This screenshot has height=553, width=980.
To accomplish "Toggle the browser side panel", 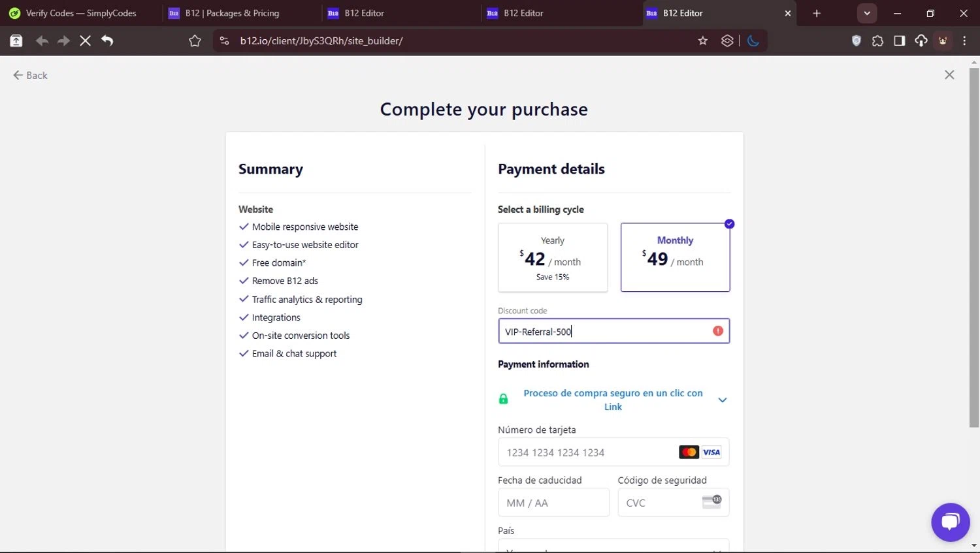I will point(900,40).
